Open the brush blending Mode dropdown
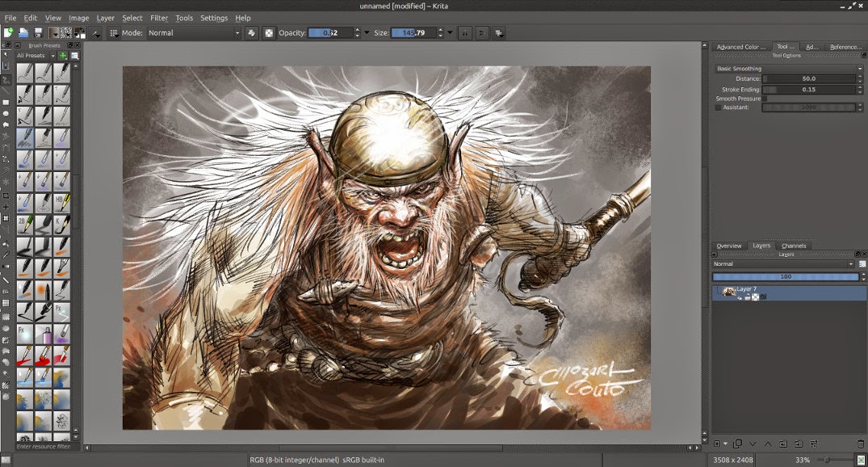The height and width of the screenshot is (467, 868). click(x=194, y=33)
